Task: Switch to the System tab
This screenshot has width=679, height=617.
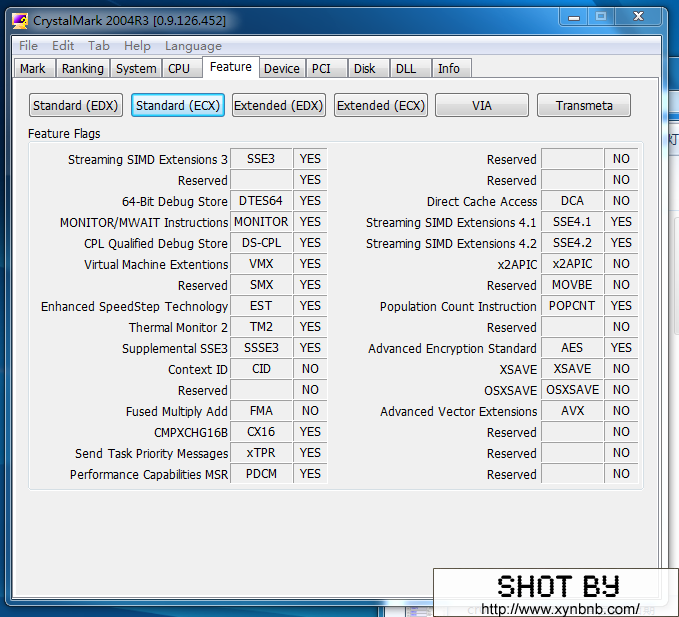Action: (136, 69)
